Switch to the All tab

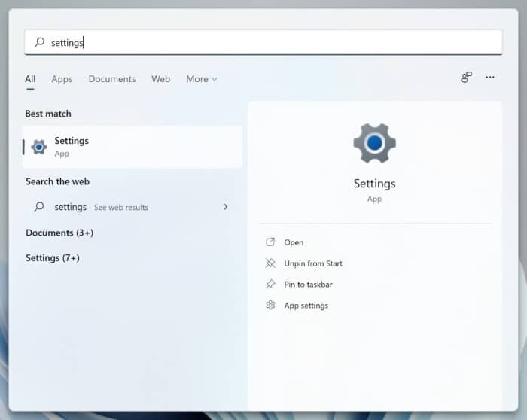tap(30, 79)
